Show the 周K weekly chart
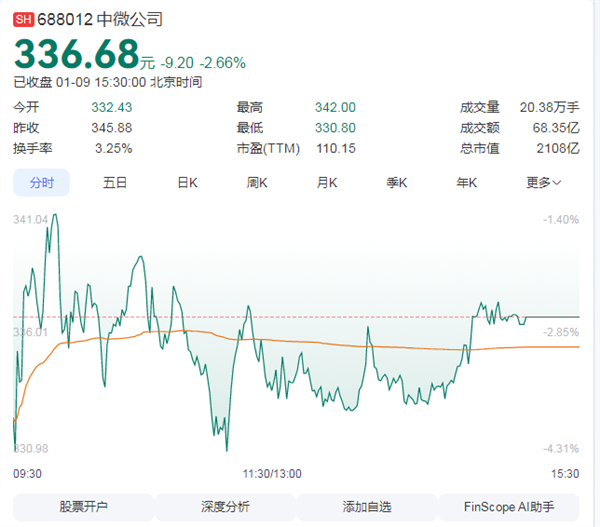The height and width of the screenshot is (527, 600). click(257, 182)
